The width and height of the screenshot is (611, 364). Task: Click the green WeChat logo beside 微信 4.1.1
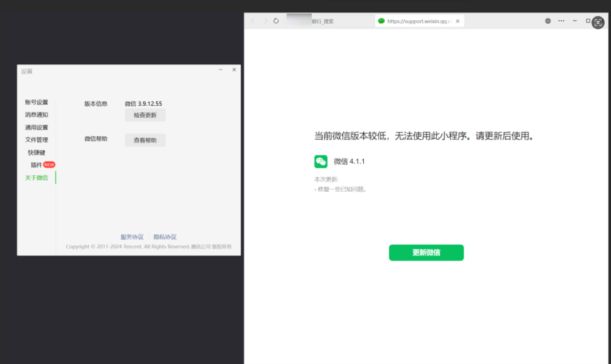(321, 162)
